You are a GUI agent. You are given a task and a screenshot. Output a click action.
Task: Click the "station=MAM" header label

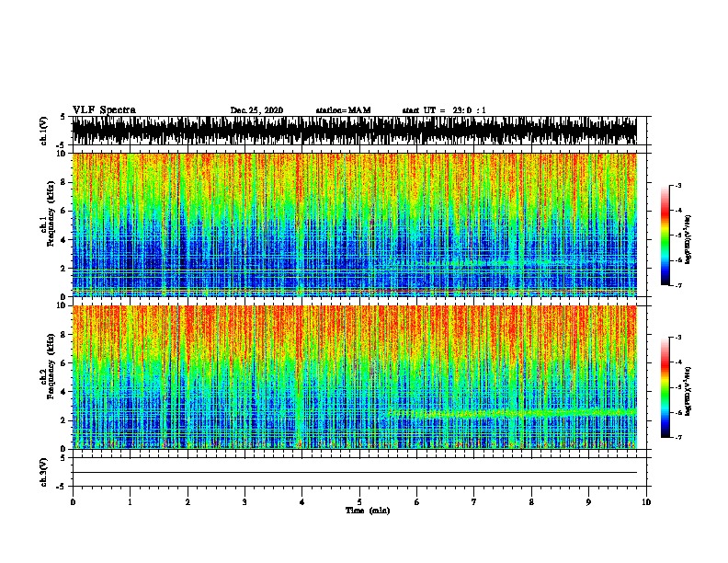pos(343,110)
